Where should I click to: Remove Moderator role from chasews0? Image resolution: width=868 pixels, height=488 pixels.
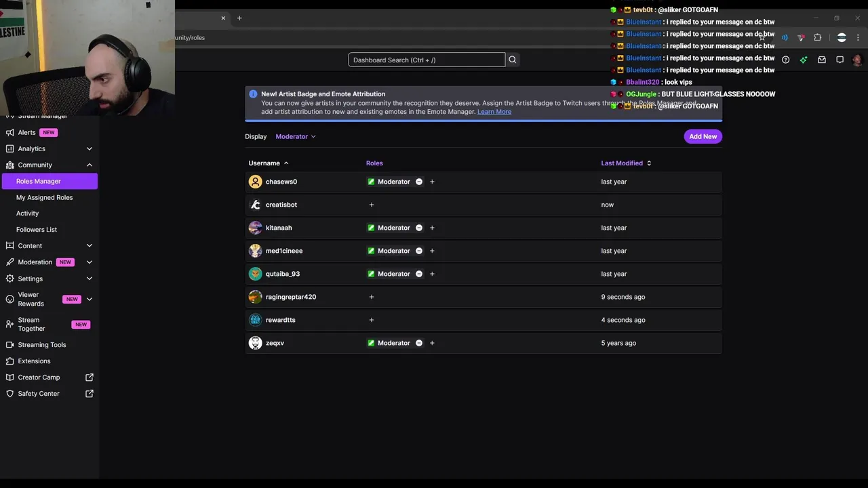point(419,182)
